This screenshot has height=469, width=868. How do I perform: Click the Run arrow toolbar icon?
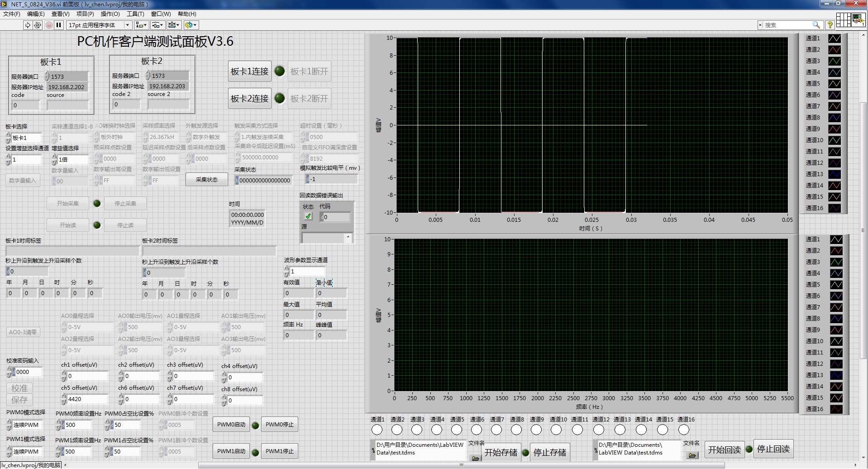(x=28, y=25)
